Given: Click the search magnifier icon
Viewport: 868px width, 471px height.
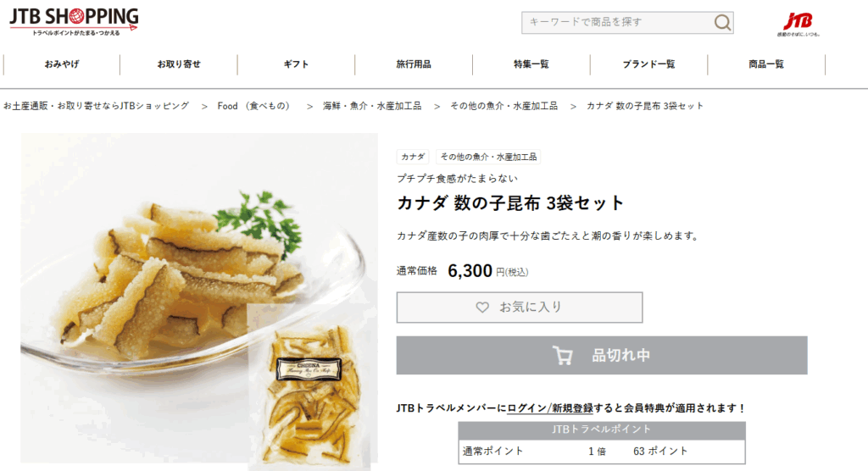Looking at the screenshot, I should click(722, 23).
